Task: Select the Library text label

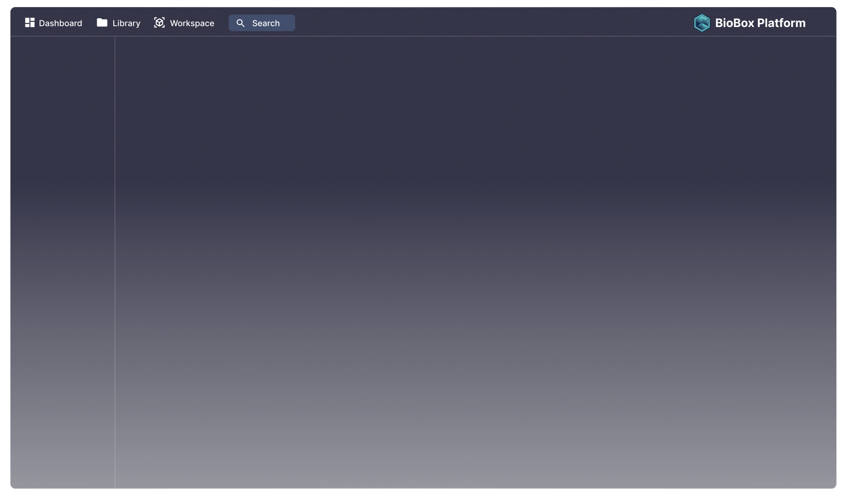Action: 127,23
